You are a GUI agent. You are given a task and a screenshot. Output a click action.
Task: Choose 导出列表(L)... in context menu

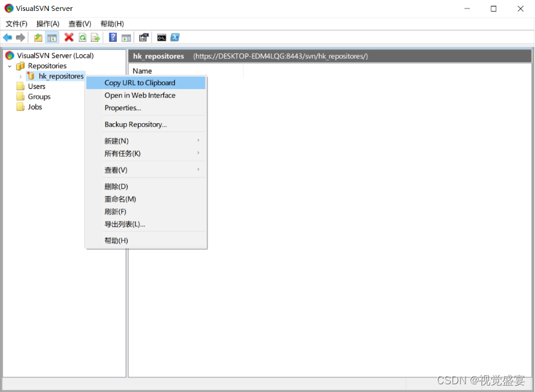click(146, 224)
